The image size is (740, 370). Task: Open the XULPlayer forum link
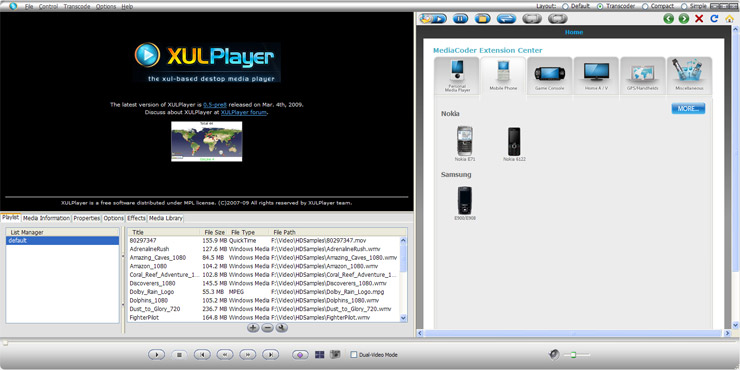(244, 112)
